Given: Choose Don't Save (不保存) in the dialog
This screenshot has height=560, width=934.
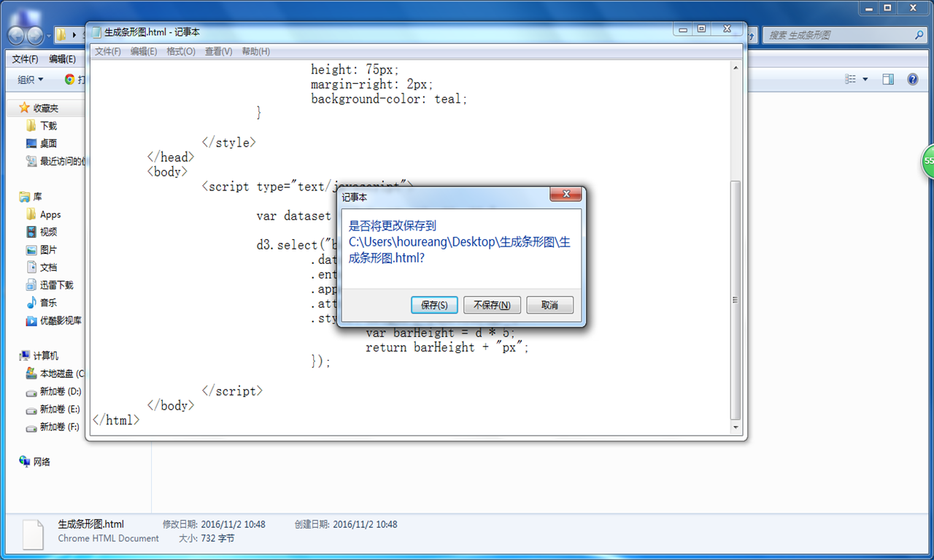Looking at the screenshot, I should (492, 305).
